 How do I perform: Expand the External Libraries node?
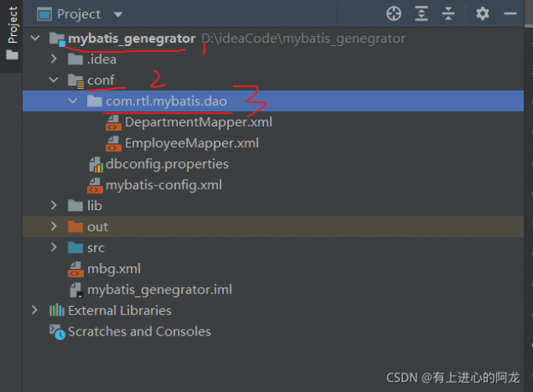point(35,311)
